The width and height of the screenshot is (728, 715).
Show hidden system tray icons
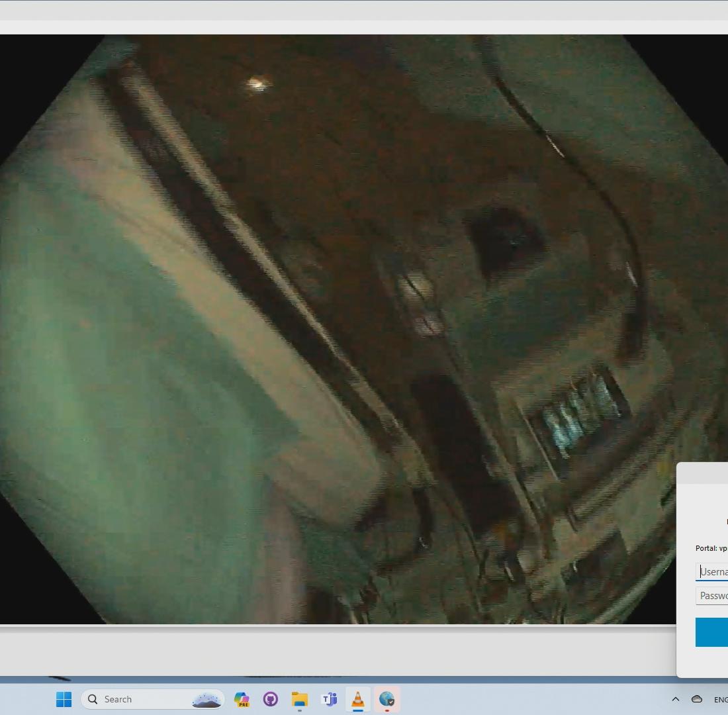676,699
